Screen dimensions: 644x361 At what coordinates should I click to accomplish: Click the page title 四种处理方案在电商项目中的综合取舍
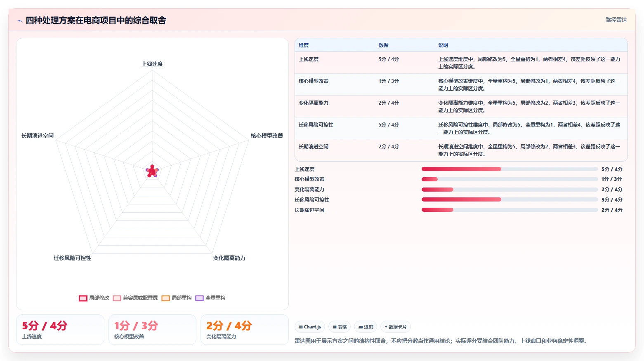pyautogui.click(x=96, y=20)
